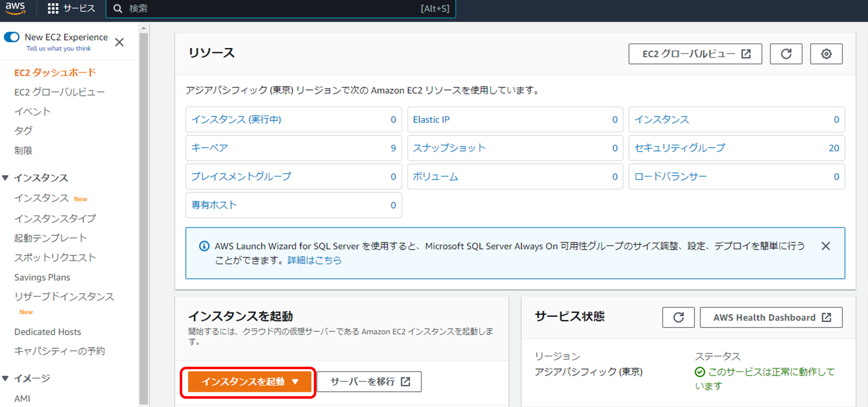Select EC2 ダッシュボード in the sidebar

[54, 72]
